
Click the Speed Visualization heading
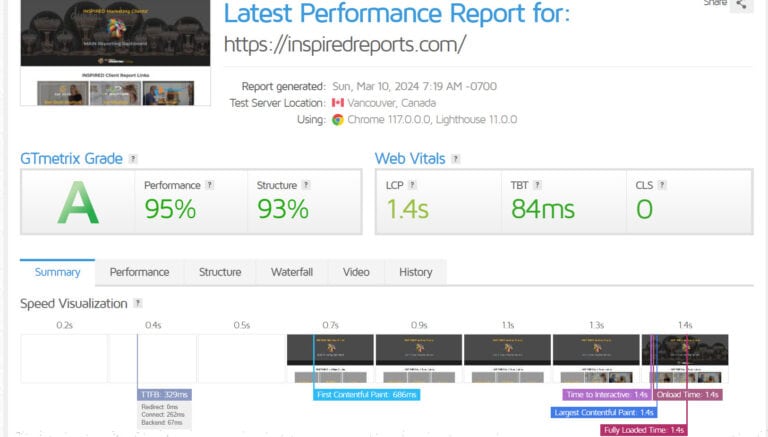(x=73, y=304)
